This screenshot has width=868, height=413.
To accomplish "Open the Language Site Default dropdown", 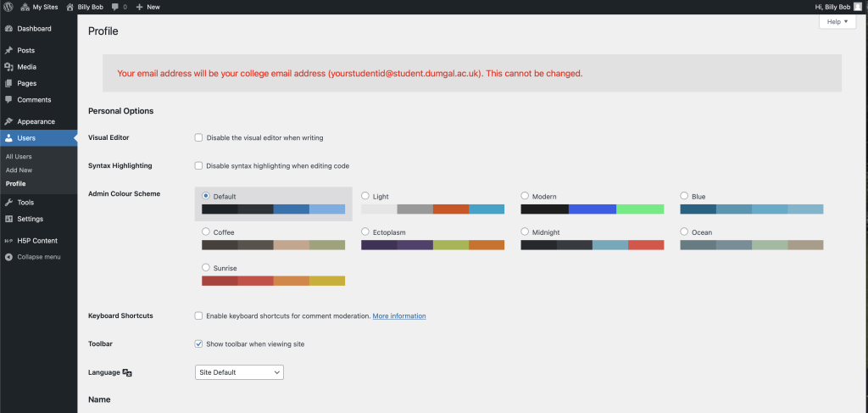I will tap(239, 372).
